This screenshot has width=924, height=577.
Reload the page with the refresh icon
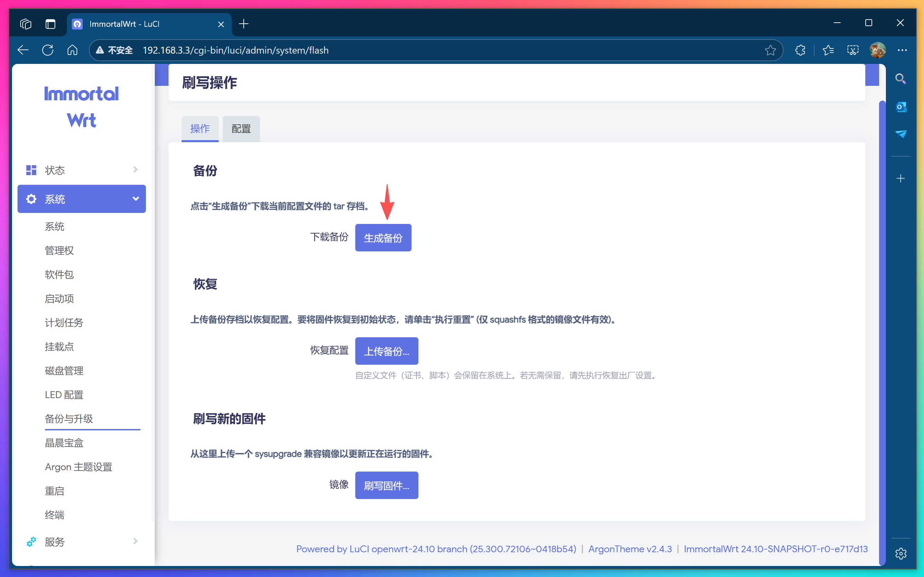click(x=48, y=50)
